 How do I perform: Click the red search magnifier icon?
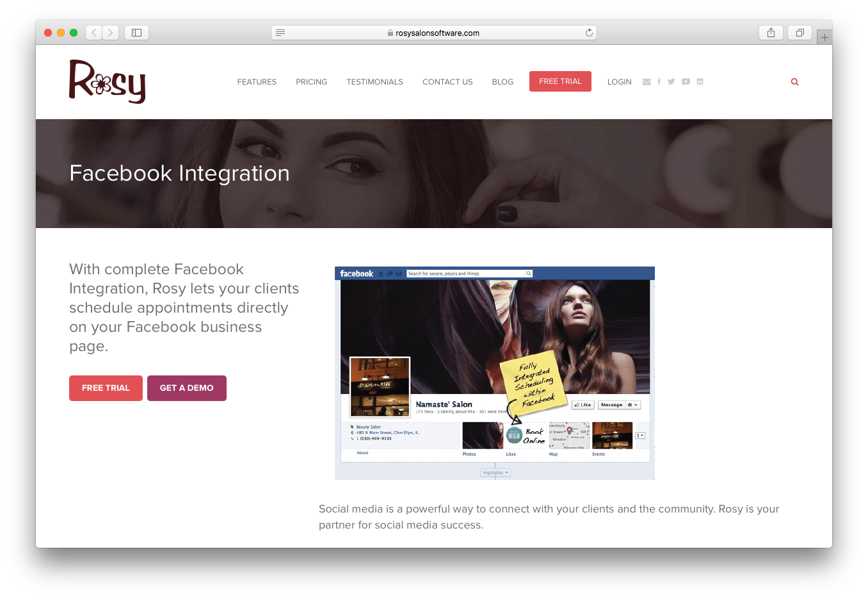(794, 82)
